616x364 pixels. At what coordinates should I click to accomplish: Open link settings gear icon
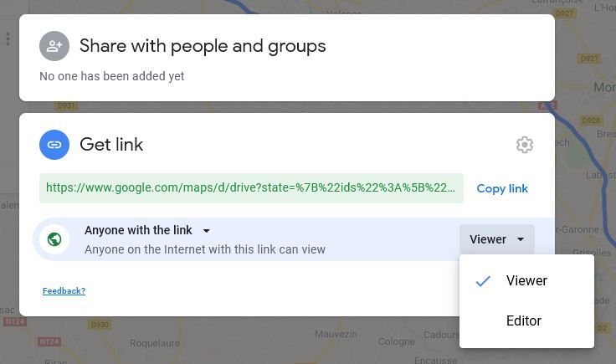pyautogui.click(x=525, y=145)
